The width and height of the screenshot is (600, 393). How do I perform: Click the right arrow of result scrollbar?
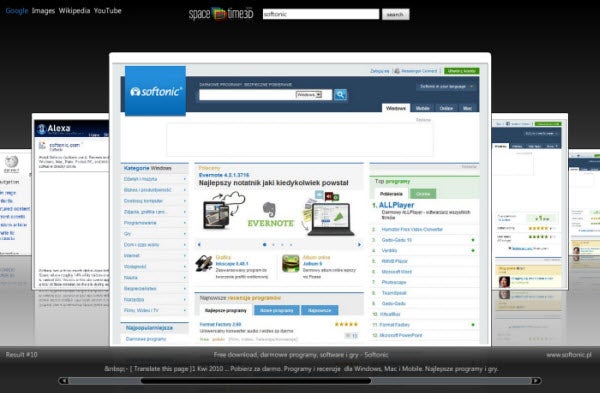click(x=536, y=380)
